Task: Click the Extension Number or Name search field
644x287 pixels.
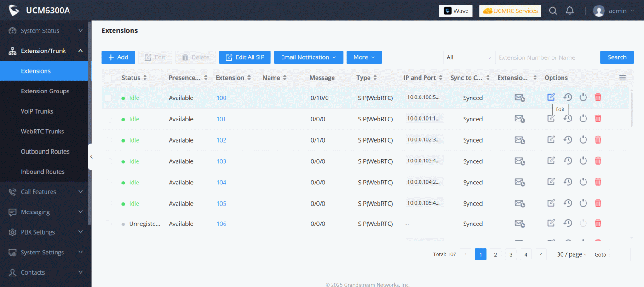Action: [546, 57]
